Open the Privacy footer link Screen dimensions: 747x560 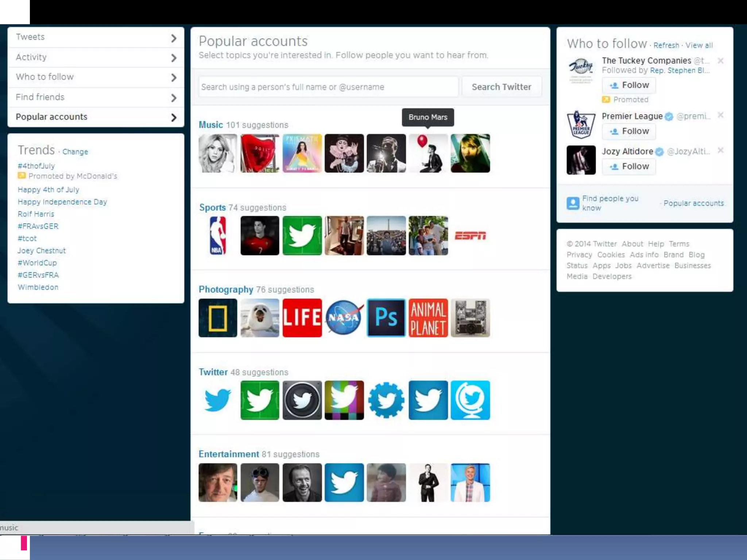[x=579, y=255]
